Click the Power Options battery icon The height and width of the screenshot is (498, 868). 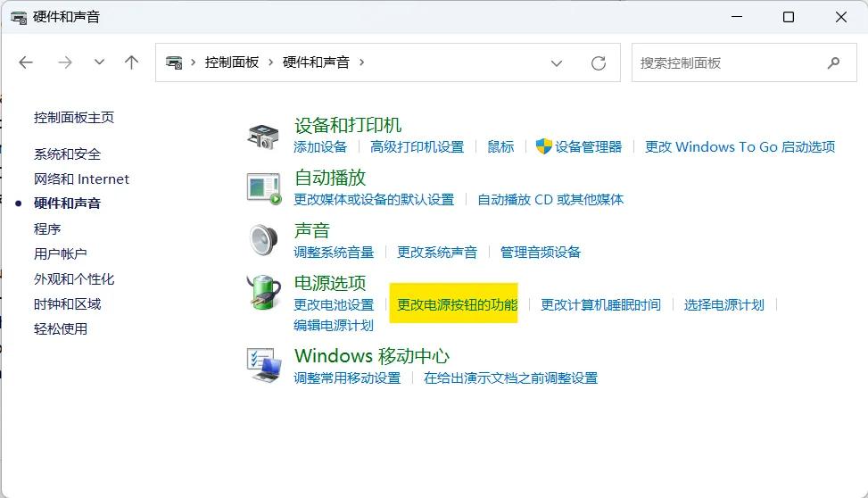pos(264,292)
